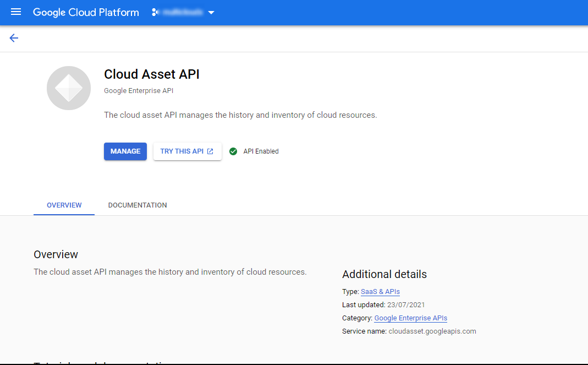Click the Google Cloud Platform logo text
Viewport: 588px width, 365px height.
coord(86,12)
